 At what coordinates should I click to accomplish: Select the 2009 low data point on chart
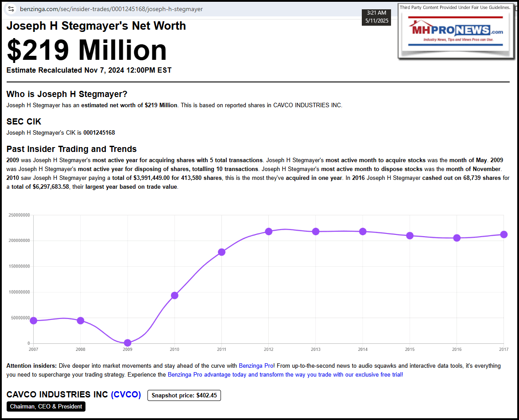128,343
